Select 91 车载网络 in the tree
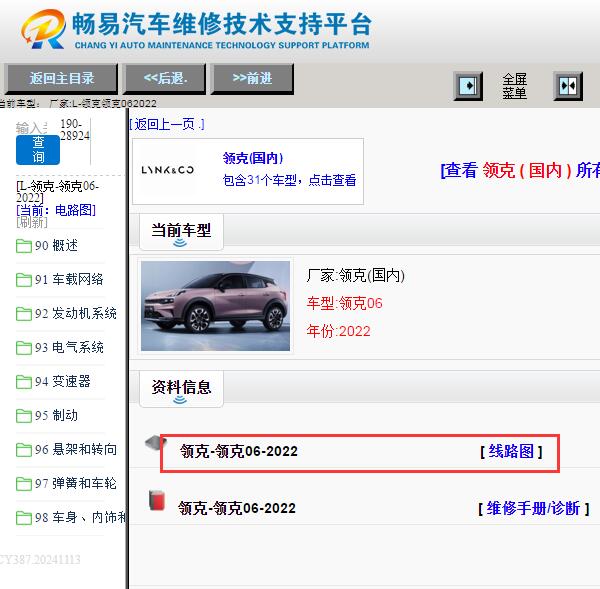Viewport: 600px width, 589px height. (69, 279)
